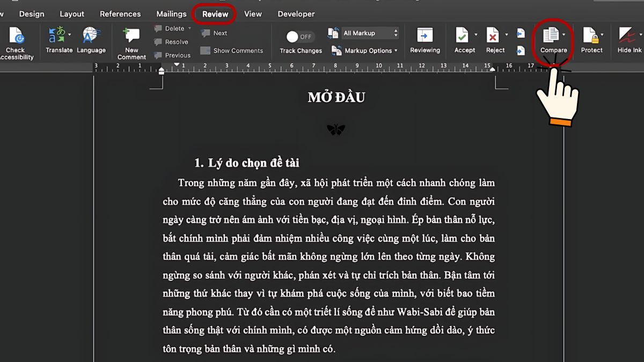
Task: Go to Next comment
Action: point(214,33)
